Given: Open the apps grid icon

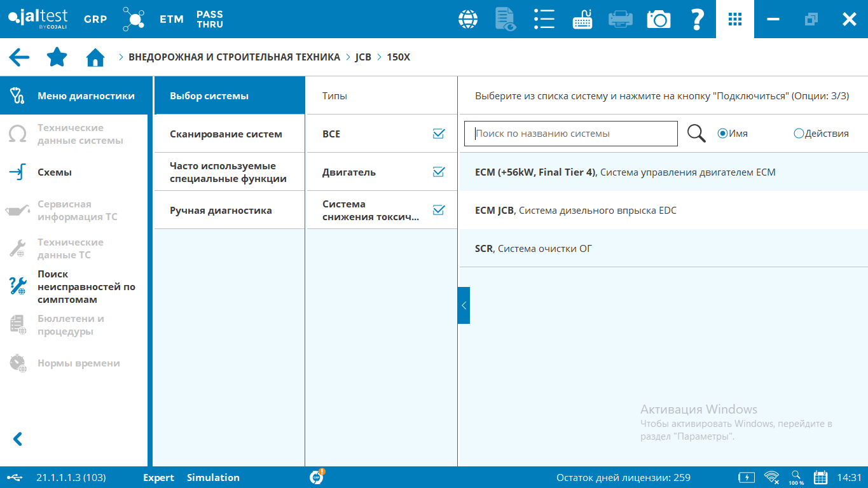Looking at the screenshot, I should pos(735,19).
